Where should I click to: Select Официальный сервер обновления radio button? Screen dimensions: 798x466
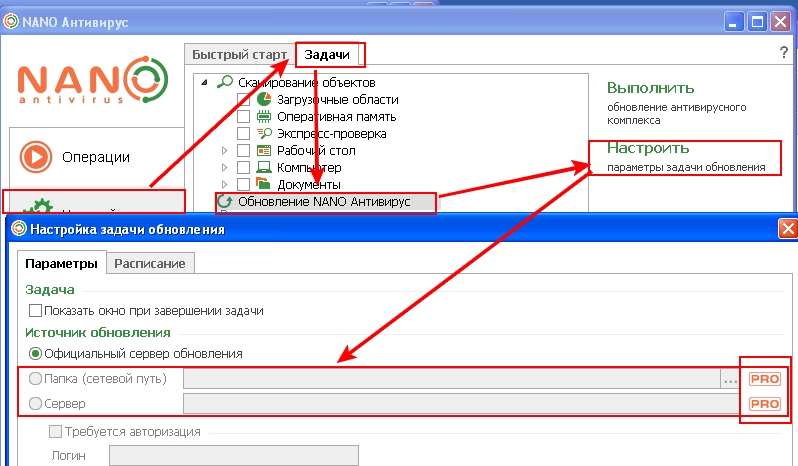pos(36,353)
